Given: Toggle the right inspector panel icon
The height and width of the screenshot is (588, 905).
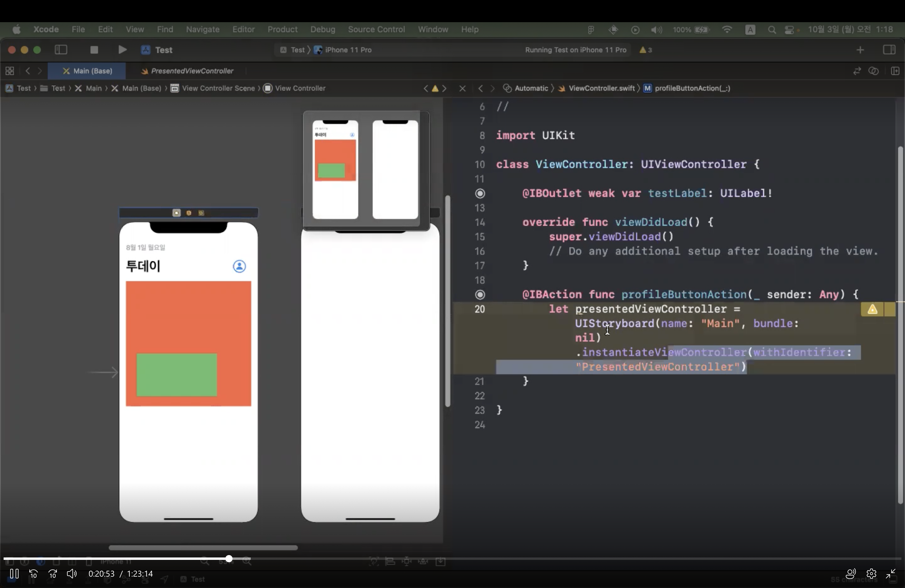Looking at the screenshot, I should pos(889,50).
